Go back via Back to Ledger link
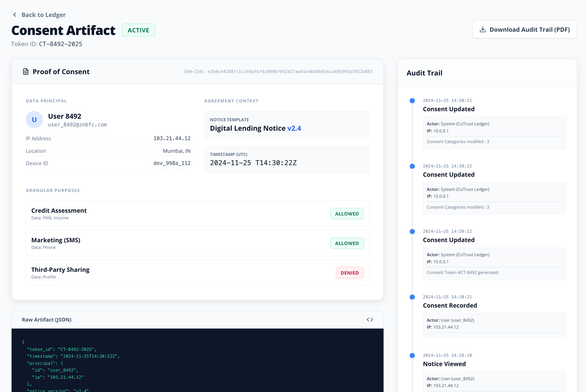The width and height of the screenshot is (587, 392). 43,15
